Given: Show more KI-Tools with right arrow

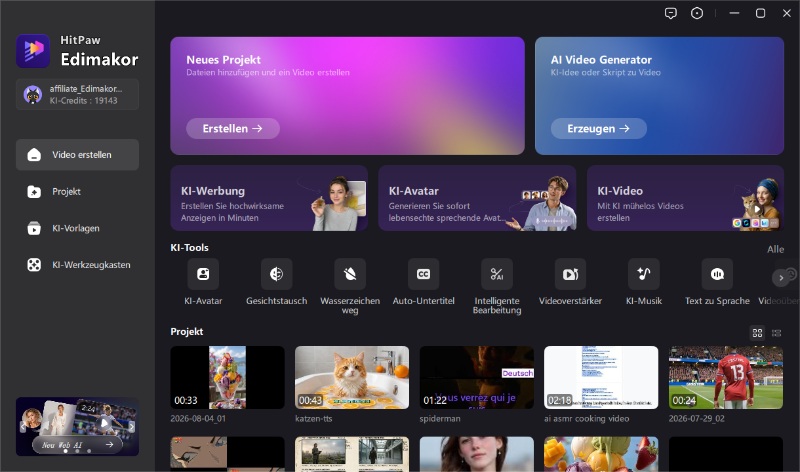Looking at the screenshot, I should click(781, 278).
